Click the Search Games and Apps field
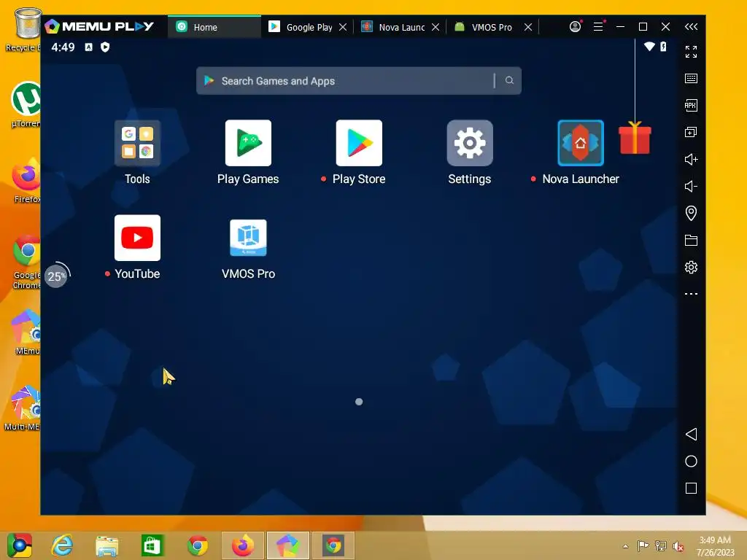Screen dimensions: 747x560 click(x=359, y=81)
